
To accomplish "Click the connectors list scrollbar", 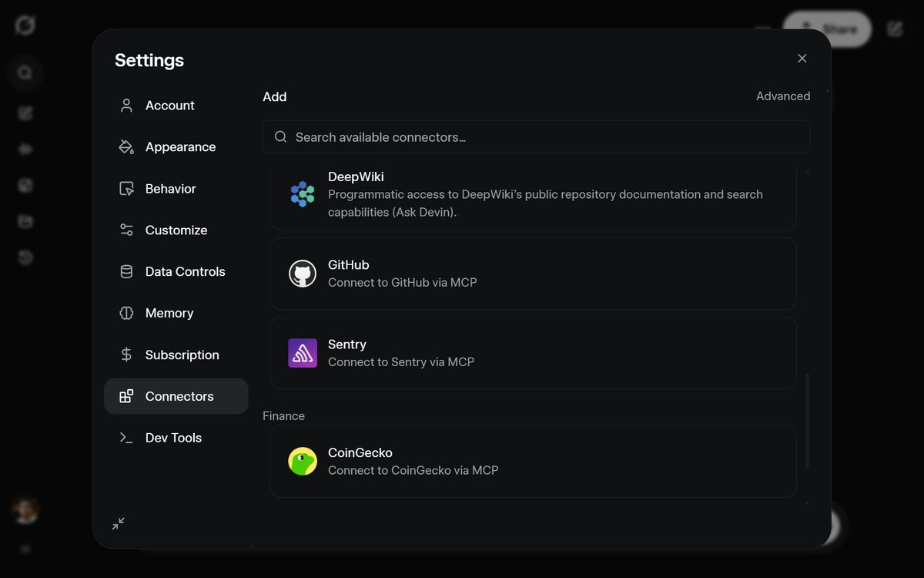I will (807, 421).
